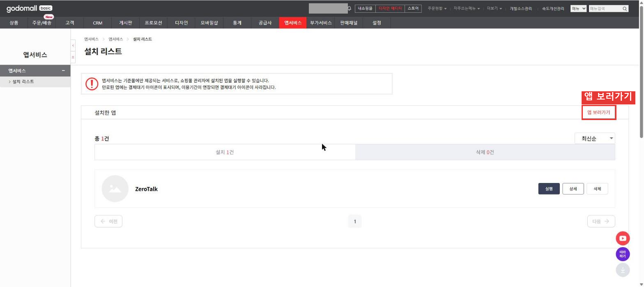Open ZeroTalk 상세 details button

tap(573, 189)
